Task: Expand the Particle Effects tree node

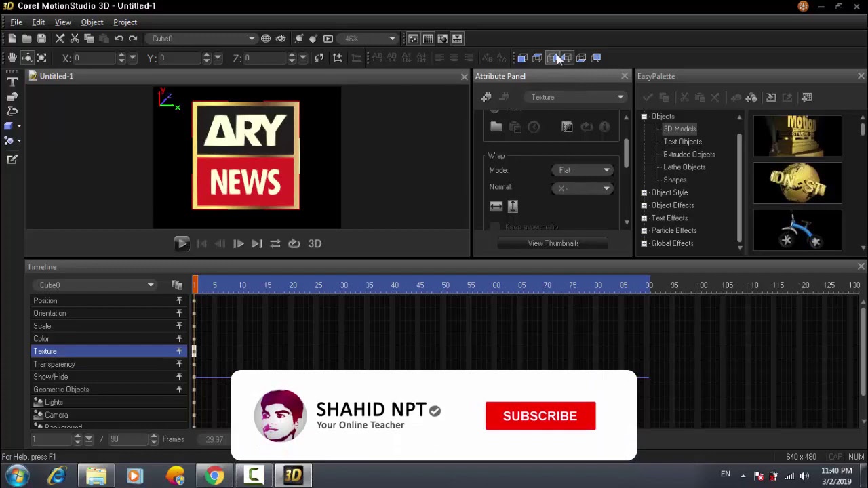Action: click(644, 230)
